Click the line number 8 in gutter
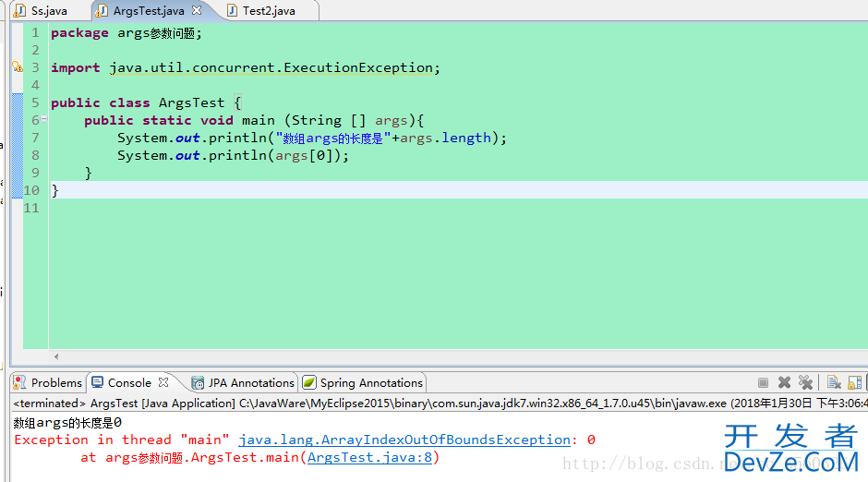Viewport: 868px width, 482px height. (x=35, y=155)
